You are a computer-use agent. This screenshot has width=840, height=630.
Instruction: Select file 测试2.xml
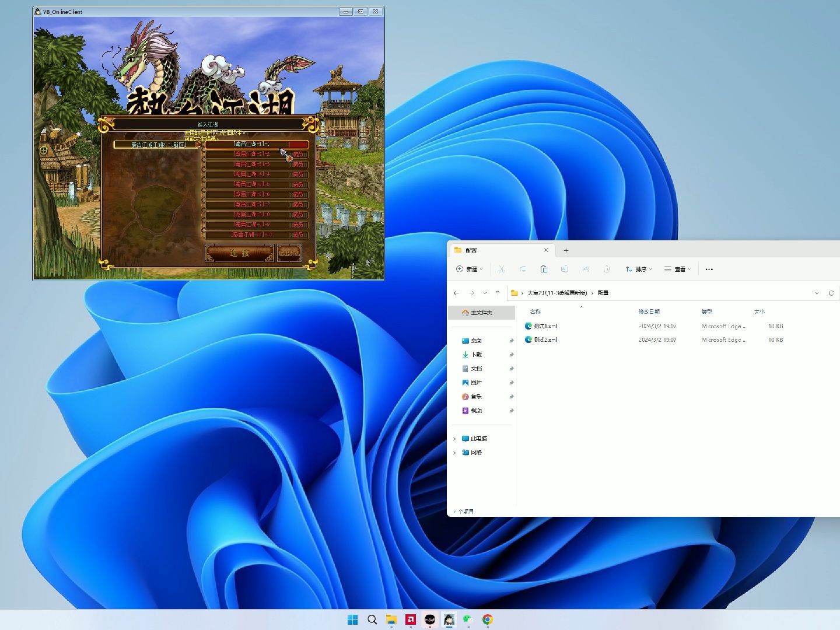point(546,339)
